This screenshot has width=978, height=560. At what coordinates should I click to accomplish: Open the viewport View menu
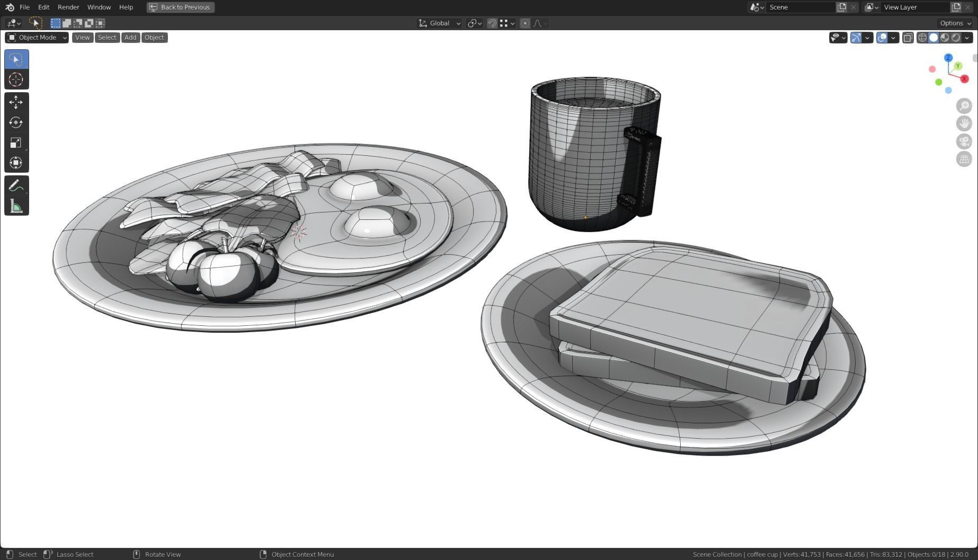(x=82, y=38)
